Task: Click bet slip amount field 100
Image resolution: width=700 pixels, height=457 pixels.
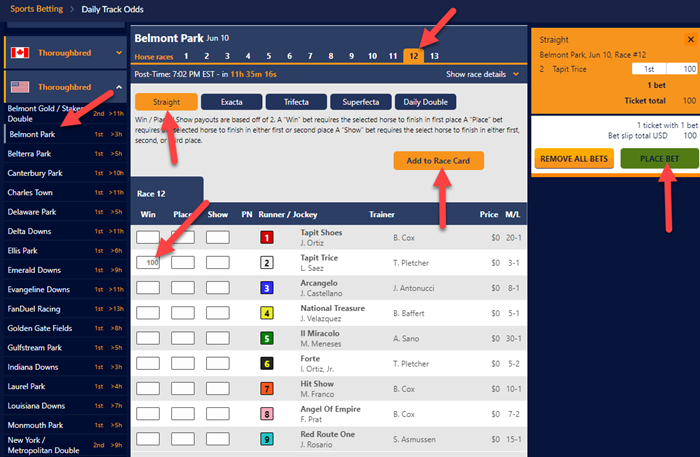Action: click(682, 69)
